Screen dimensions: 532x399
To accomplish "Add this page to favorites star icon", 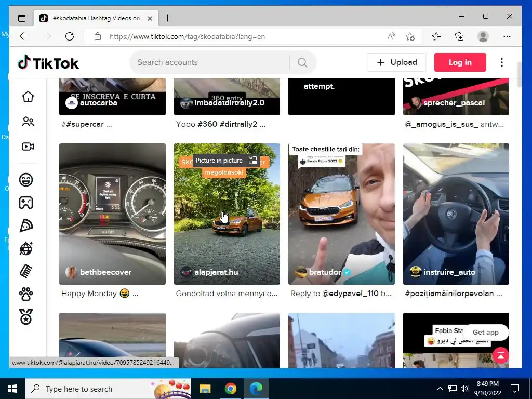I will [410, 36].
